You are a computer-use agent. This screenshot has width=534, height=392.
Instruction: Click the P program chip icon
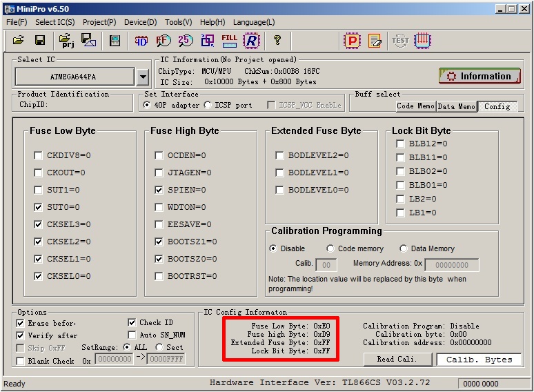pos(352,41)
